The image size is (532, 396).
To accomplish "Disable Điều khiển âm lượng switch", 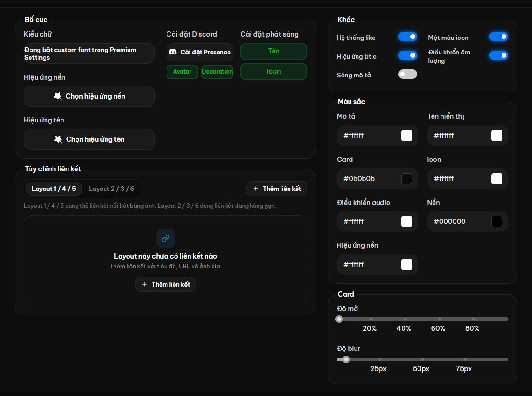I will click(498, 55).
